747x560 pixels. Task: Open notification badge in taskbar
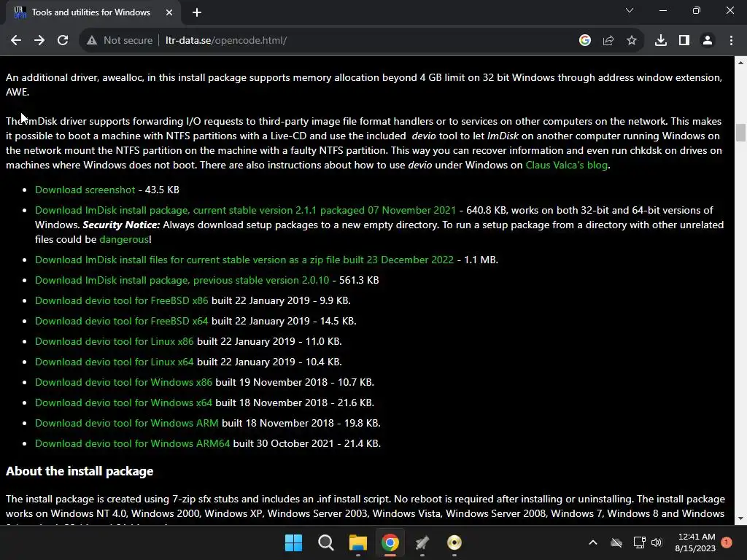(x=727, y=542)
